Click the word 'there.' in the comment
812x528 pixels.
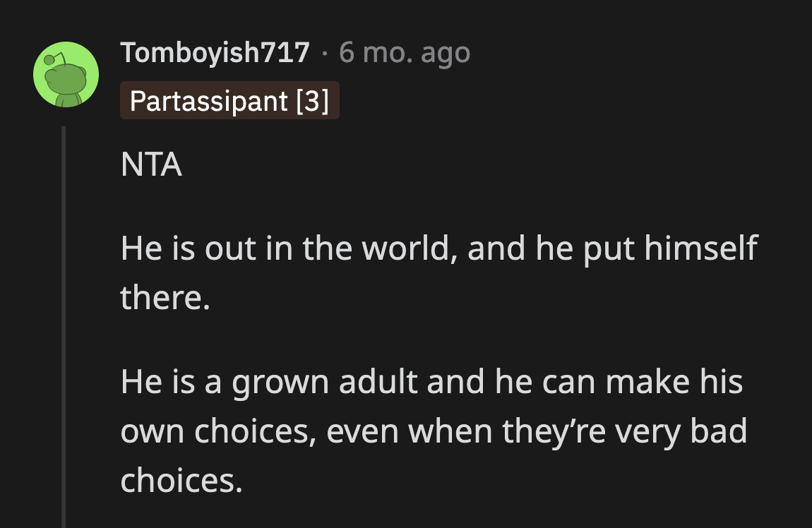[x=165, y=297]
